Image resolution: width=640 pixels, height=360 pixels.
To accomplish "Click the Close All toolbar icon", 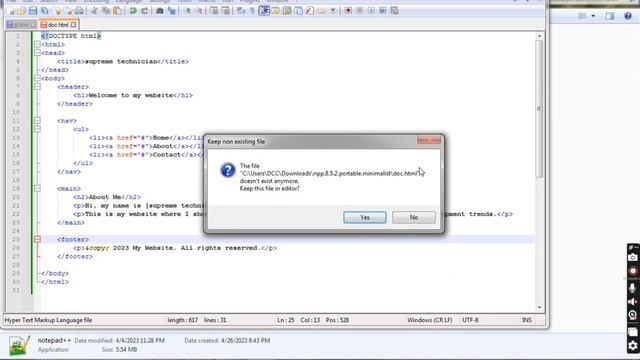I will click(x=68, y=11).
